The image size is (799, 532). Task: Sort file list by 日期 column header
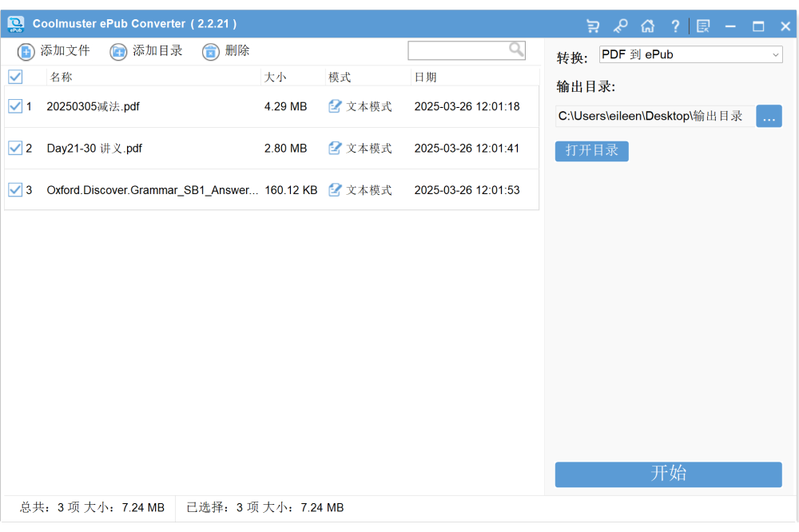point(425,77)
